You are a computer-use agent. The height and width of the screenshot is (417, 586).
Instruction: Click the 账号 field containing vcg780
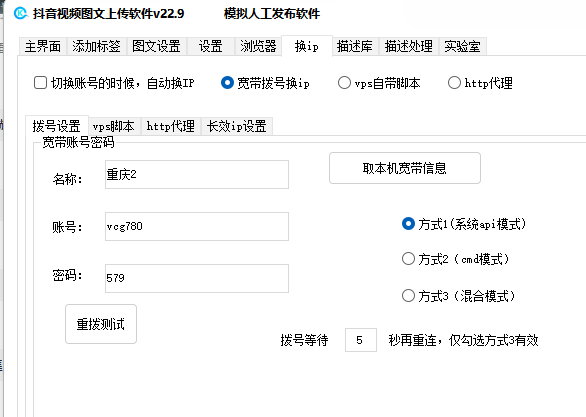click(197, 226)
